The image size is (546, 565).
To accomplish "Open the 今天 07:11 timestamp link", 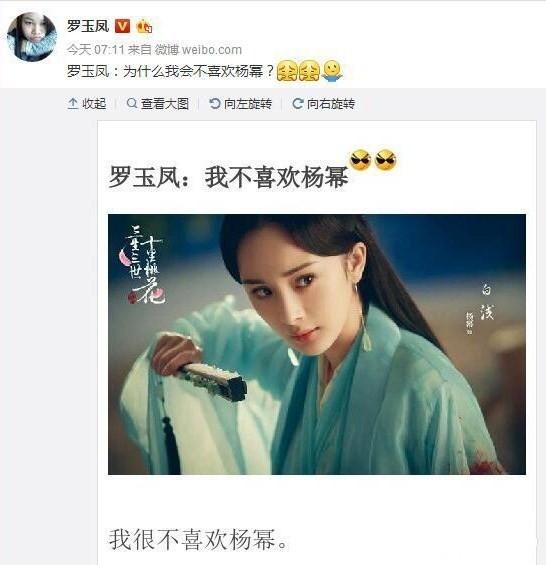I will point(96,49).
